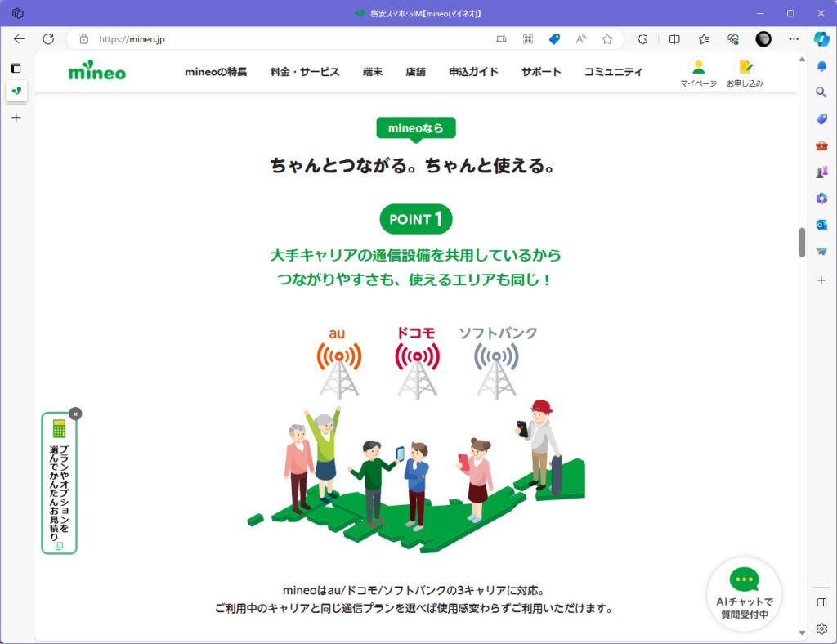Viewport: 837px width, 644px height.
Task: Open browser Extensions puzzle icon
Action: (x=643, y=39)
